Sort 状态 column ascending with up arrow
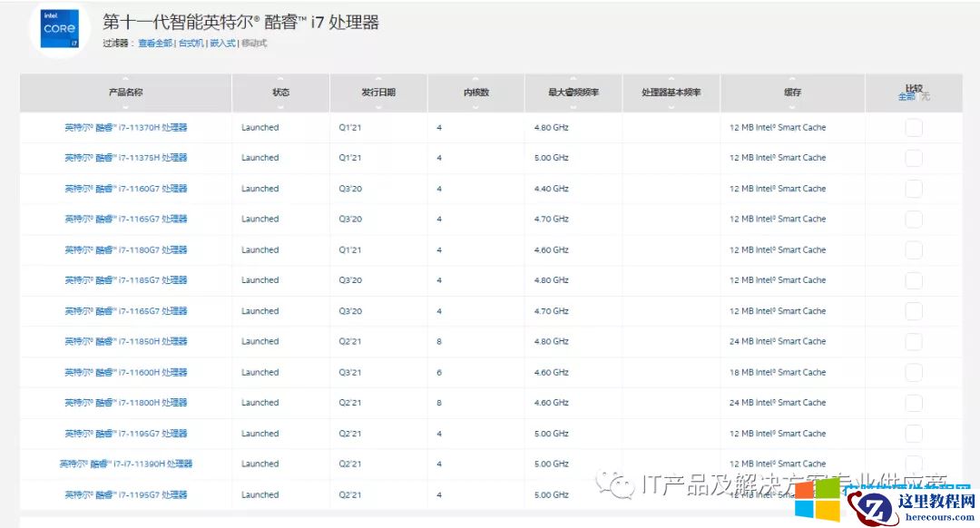 pyautogui.click(x=280, y=79)
